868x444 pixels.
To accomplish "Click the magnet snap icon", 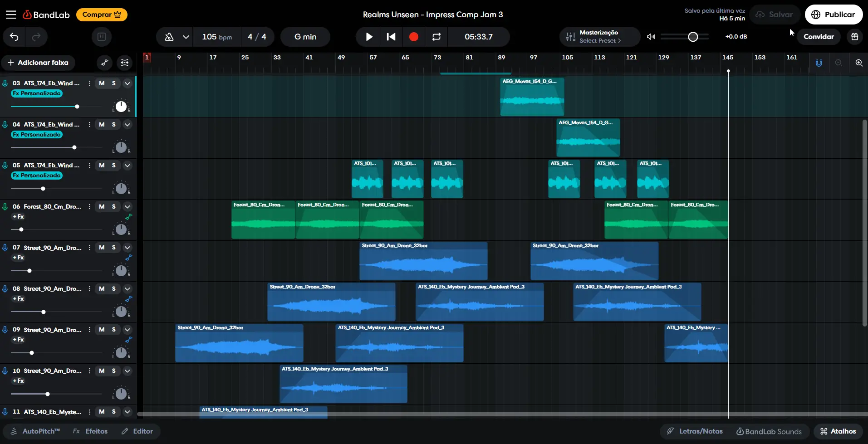I will tap(819, 63).
